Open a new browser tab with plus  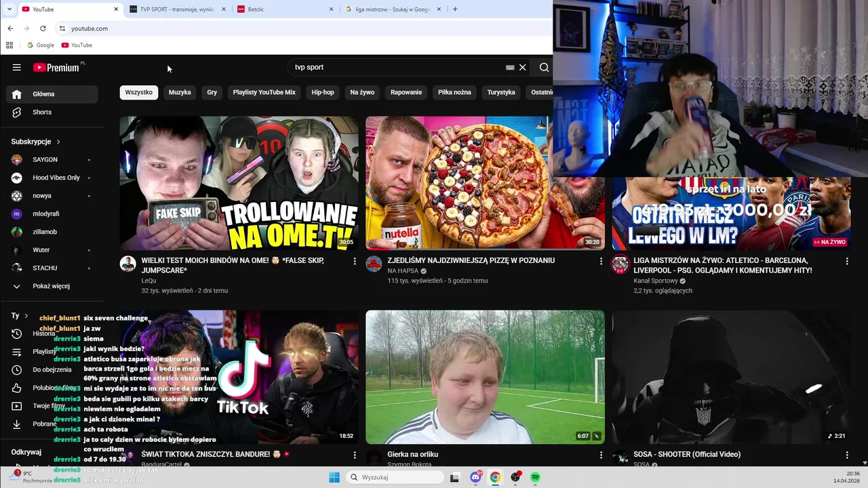455,9
